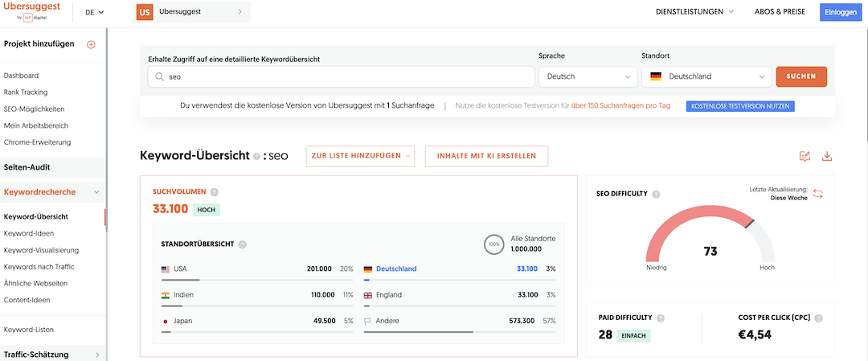Click the €4,54 cost per click value
This screenshot has height=361, width=868.
tap(755, 334)
